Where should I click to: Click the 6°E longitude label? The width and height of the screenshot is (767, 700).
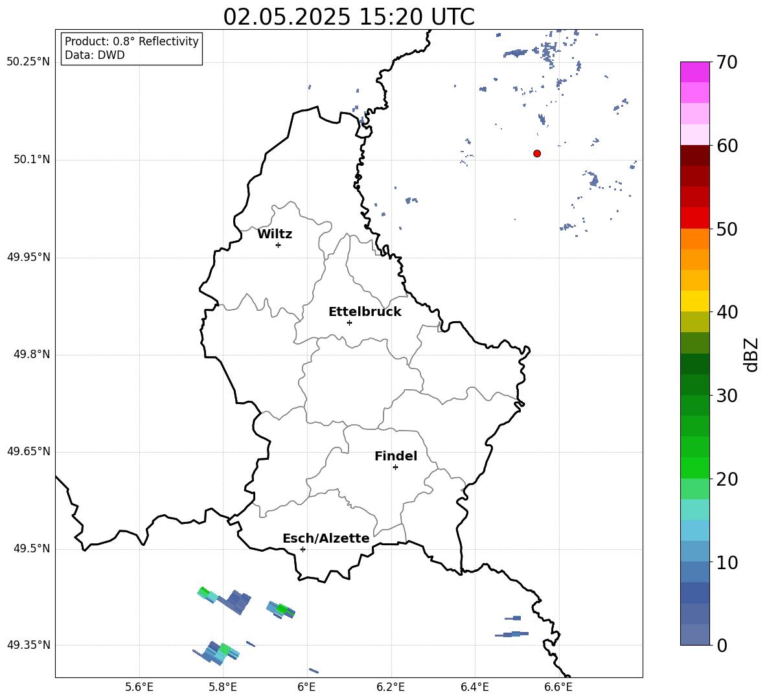[306, 687]
